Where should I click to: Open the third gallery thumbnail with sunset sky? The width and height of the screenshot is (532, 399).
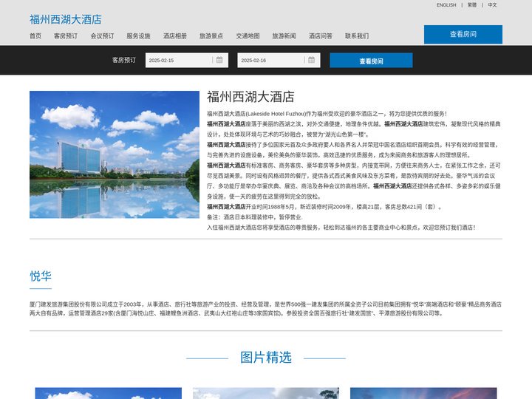(423, 393)
